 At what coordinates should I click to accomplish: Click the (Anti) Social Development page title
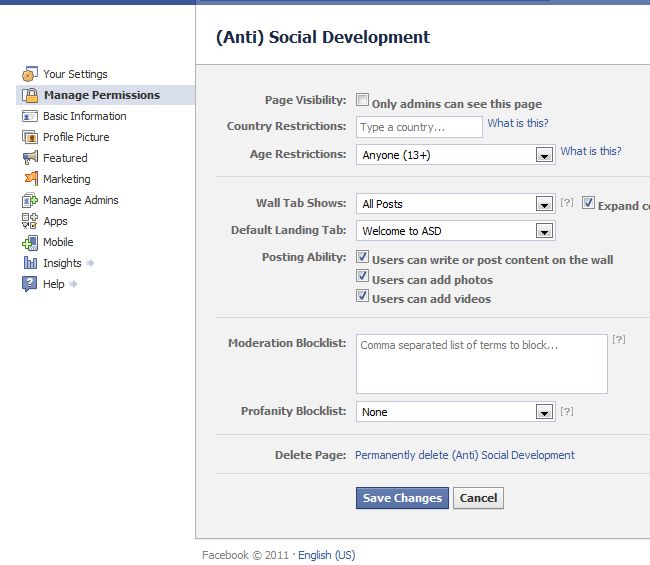tap(323, 37)
